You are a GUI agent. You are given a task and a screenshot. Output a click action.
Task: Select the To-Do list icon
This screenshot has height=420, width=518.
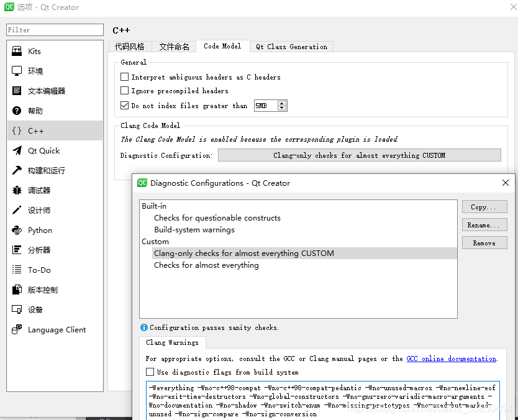point(17,270)
